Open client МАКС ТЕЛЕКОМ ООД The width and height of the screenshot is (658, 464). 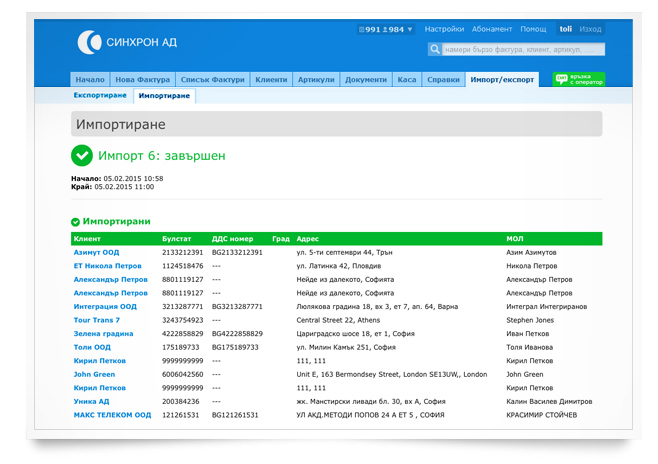coord(112,414)
